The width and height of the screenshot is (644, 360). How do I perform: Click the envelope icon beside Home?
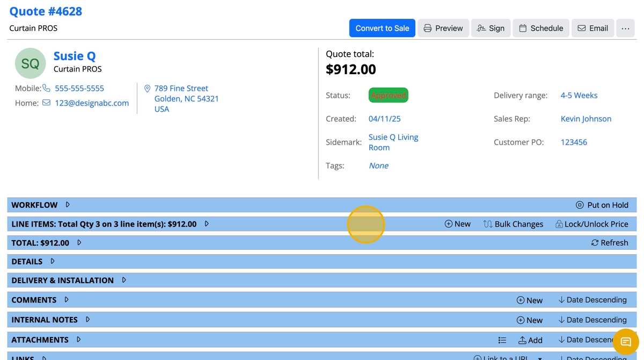(x=47, y=103)
